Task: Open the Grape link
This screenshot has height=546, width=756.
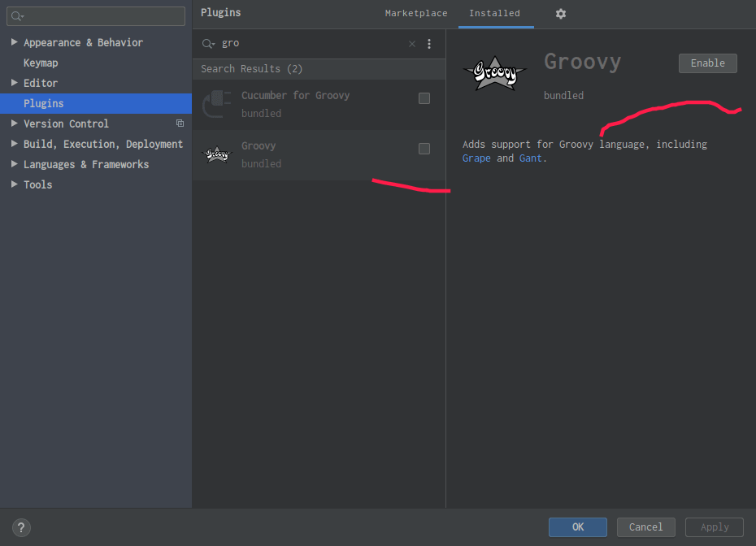Action: 476,158
